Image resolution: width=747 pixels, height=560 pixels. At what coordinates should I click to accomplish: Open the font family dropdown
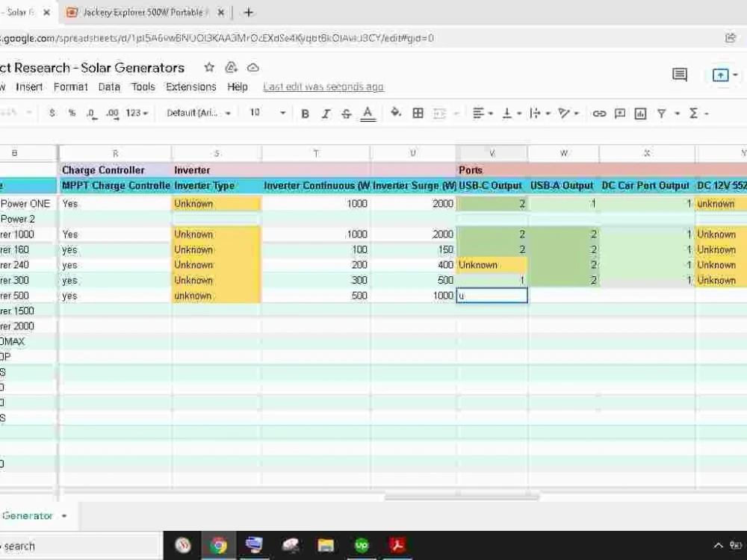click(x=198, y=113)
